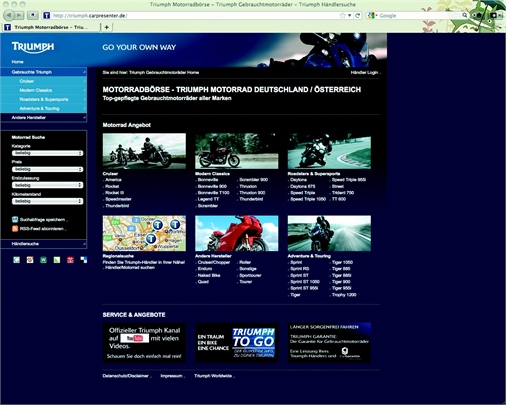The width and height of the screenshot is (506, 405).
Task: Click the orange RSS-Feed icon
Action: [x=15, y=229]
